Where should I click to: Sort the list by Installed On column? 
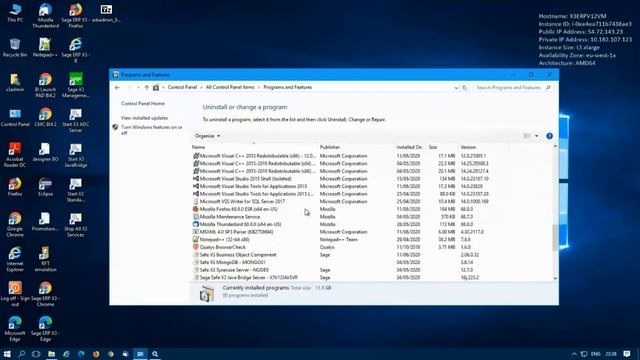[x=410, y=147]
